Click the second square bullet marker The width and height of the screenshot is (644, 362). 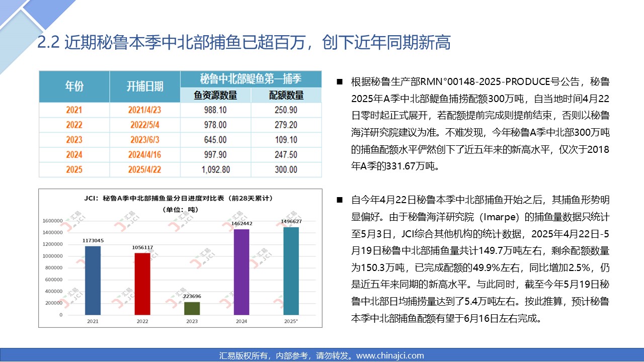[x=340, y=201]
